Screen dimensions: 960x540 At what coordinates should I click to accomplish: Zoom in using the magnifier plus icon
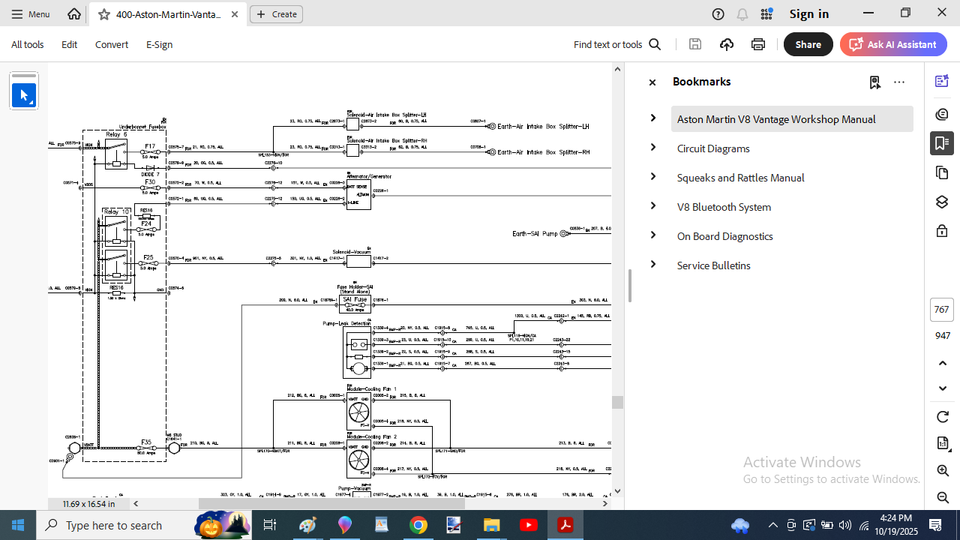942,471
